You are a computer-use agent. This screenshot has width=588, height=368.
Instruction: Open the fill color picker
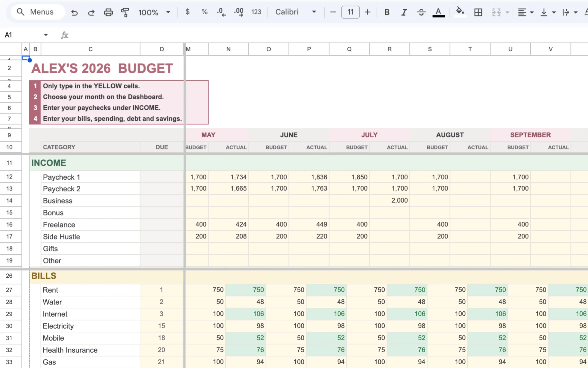[x=460, y=12]
